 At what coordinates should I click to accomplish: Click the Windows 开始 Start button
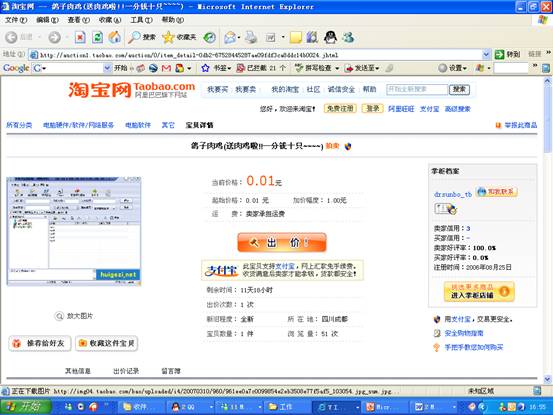coord(25,407)
